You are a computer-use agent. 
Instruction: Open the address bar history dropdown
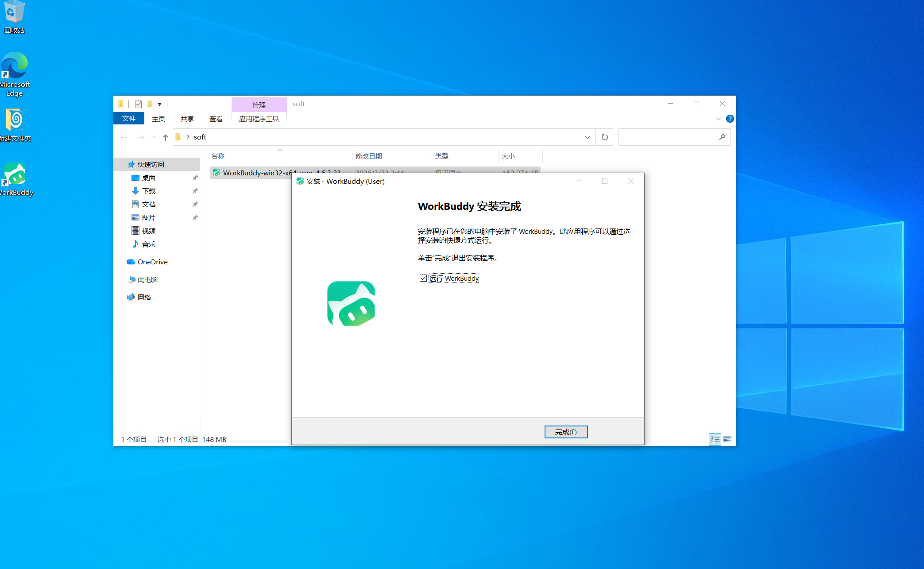587,137
